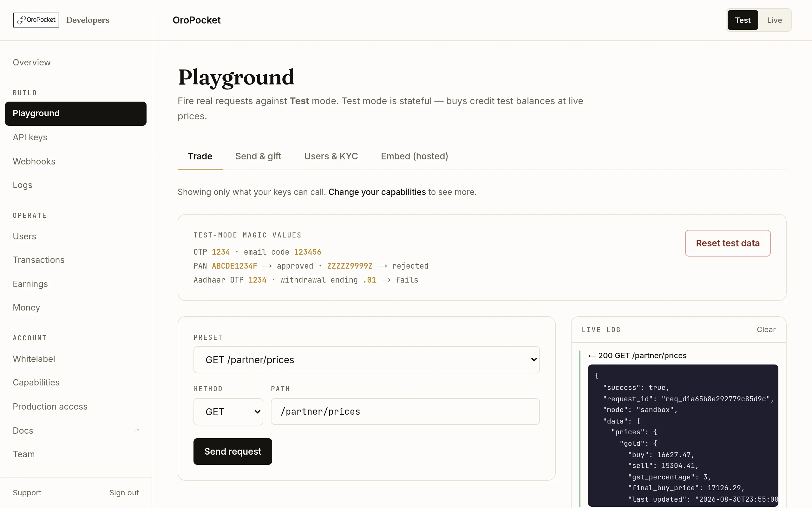Click the OroPocket logo
Viewport: 812px width, 508px height.
tap(36, 20)
